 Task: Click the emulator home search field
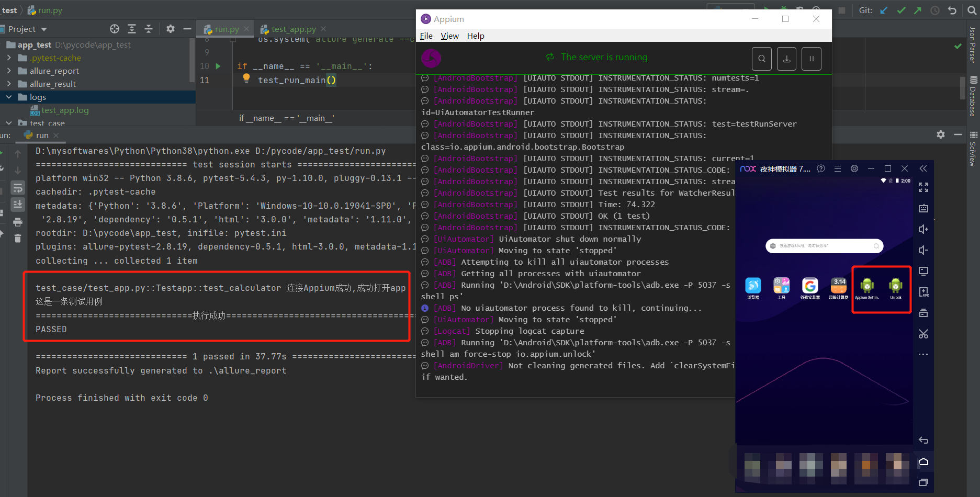pyautogui.click(x=824, y=246)
